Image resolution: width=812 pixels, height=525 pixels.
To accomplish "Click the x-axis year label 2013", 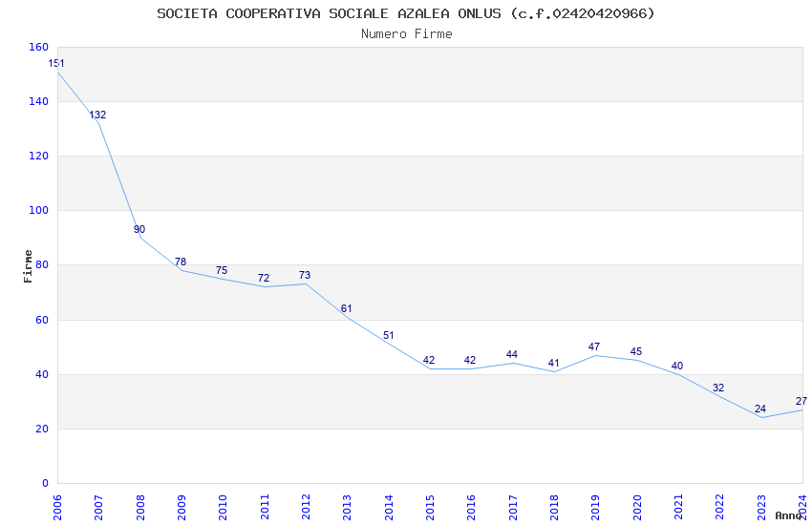I will tap(347, 507).
